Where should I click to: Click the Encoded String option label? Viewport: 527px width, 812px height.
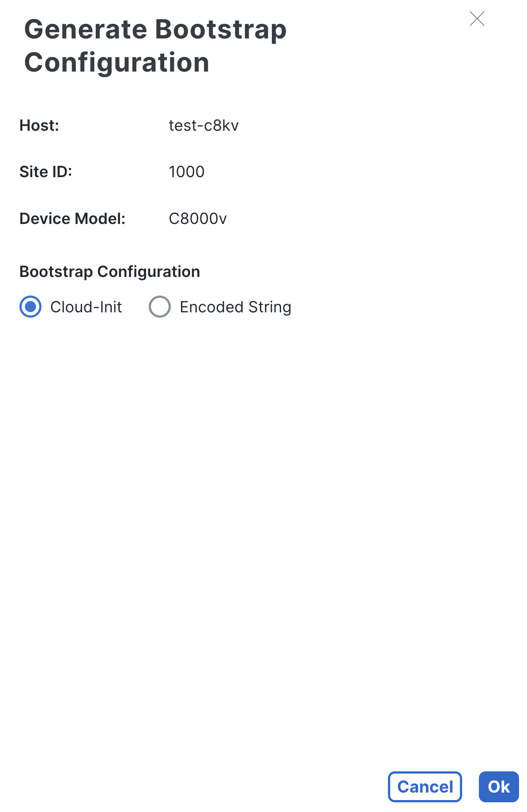[x=235, y=307]
